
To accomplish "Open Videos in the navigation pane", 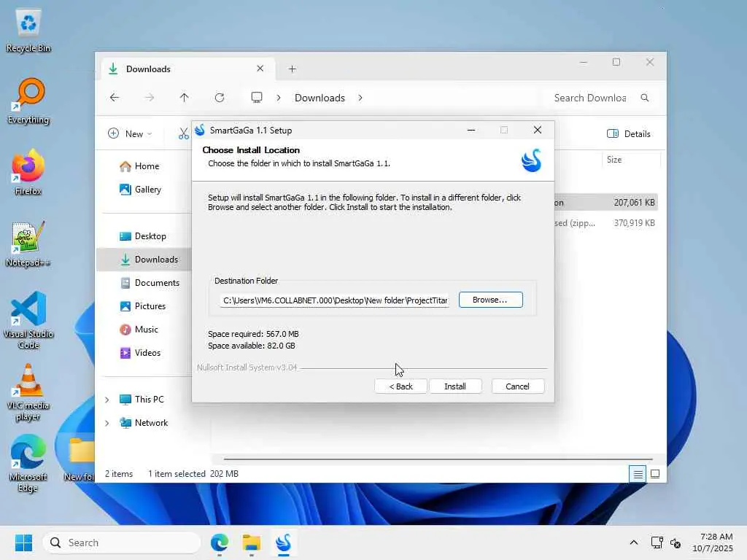I will [x=140, y=353].
